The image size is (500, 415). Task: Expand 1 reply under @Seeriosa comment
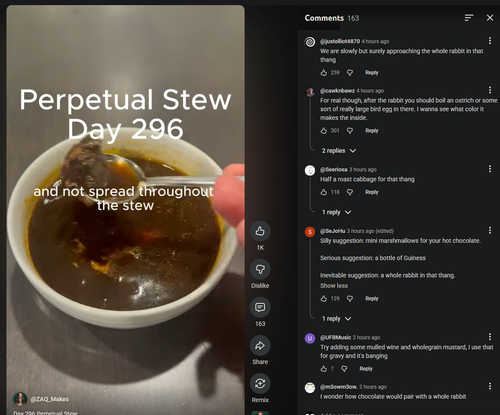(336, 212)
